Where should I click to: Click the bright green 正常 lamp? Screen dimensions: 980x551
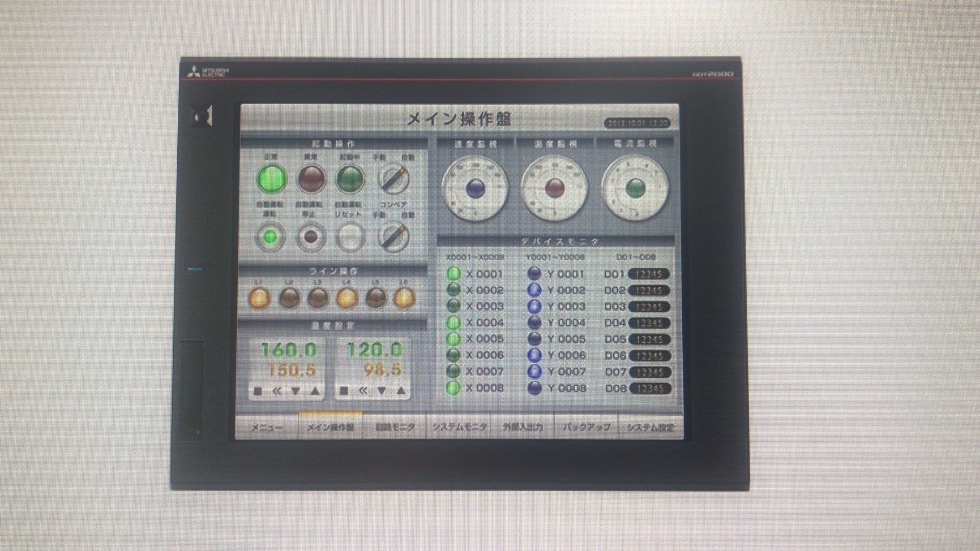(x=272, y=179)
